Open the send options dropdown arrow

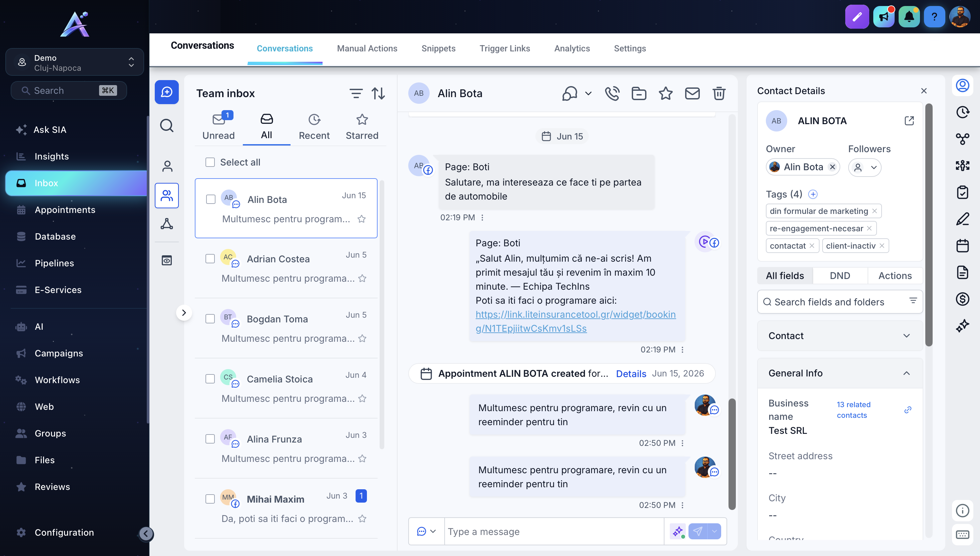pyautogui.click(x=714, y=531)
